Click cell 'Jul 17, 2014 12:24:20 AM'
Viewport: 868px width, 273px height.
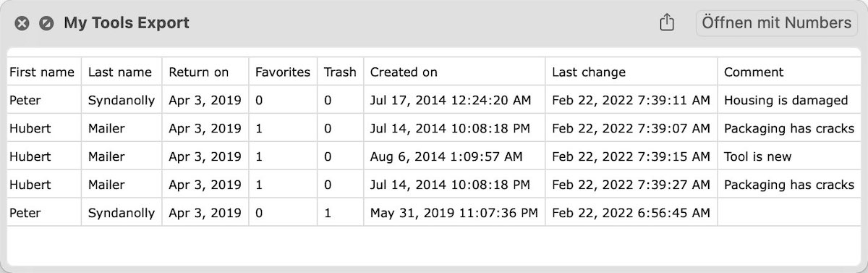click(x=454, y=100)
